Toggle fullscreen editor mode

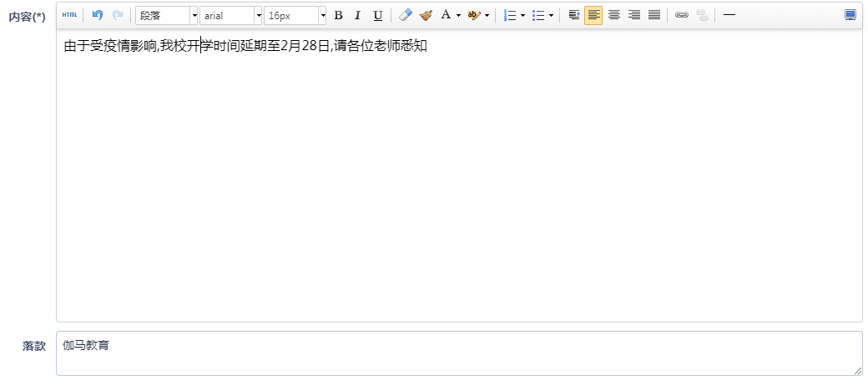pos(850,16)
